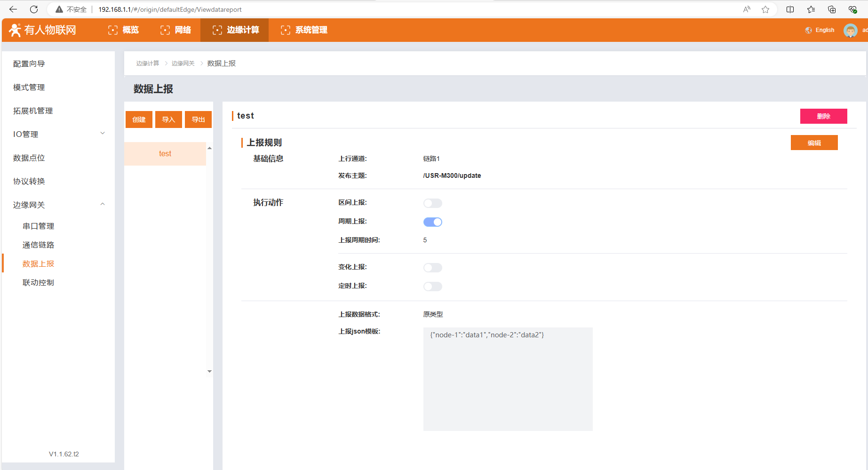The width and height of the screenshot is (868, 470).
Task: Click the favorite star icon in address bar
Action: point(765,9)
